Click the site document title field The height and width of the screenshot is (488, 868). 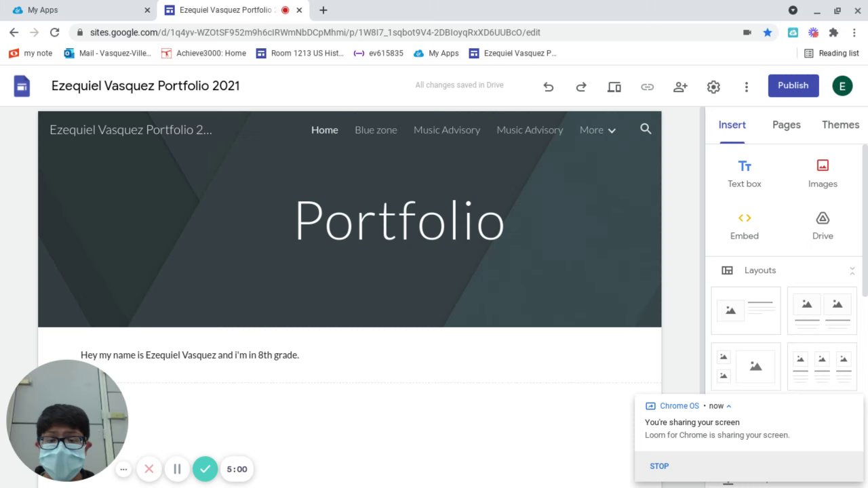coord(146,85)
